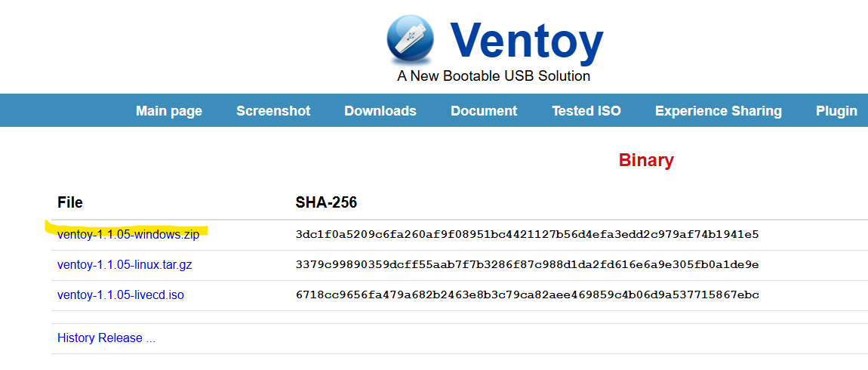868x370 pixels.
Task: Click the Ventoy USB drive logo icon
Action: point(410,39)
